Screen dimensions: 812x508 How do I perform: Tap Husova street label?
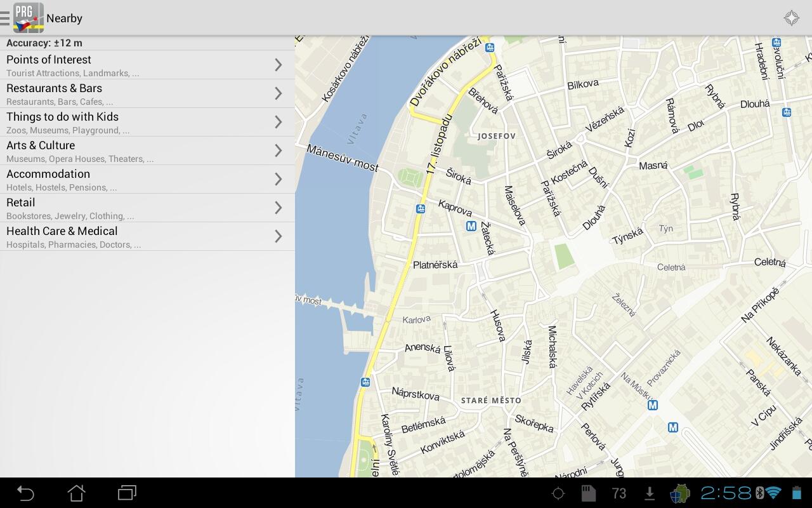(497, 326)
